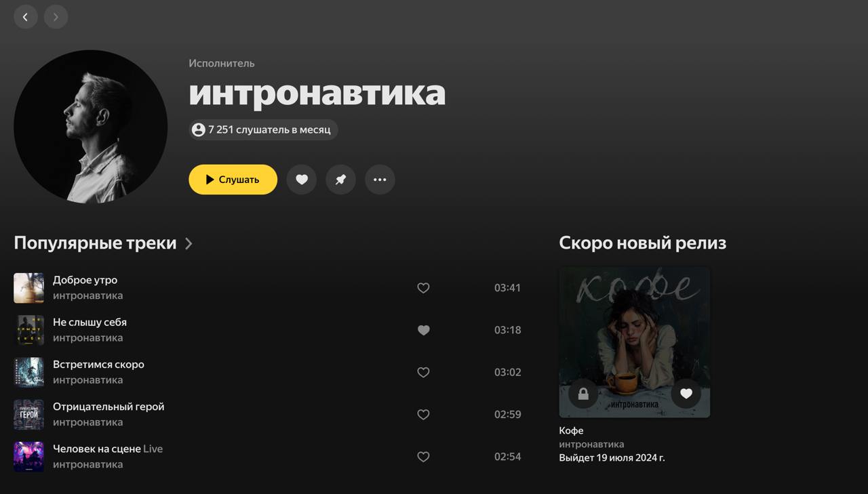Screen dimensions: 868x494
Task: Play artist with the Слушать button
Action: click(x=233, y=180)
